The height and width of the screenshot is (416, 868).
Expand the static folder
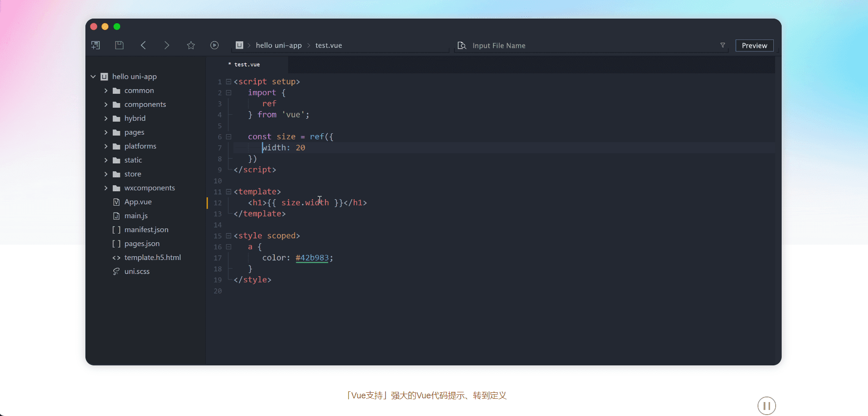[106, 160]
